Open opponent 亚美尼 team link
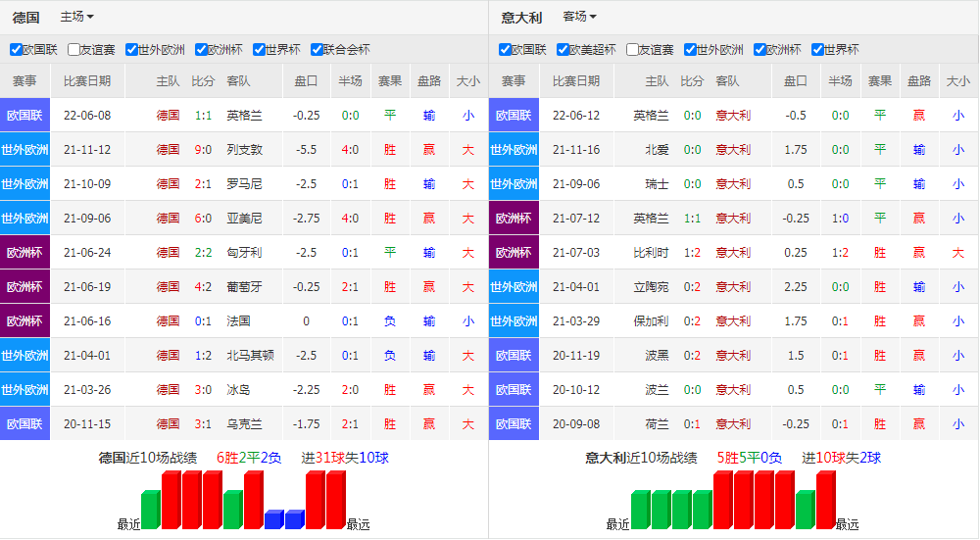The image size is (980, 540). click(244, 219)
